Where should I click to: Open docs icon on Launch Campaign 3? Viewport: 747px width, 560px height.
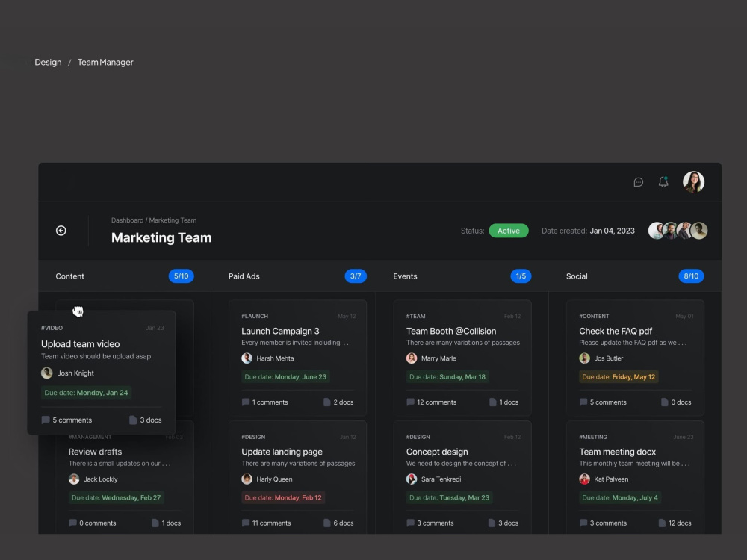point(327,402)
